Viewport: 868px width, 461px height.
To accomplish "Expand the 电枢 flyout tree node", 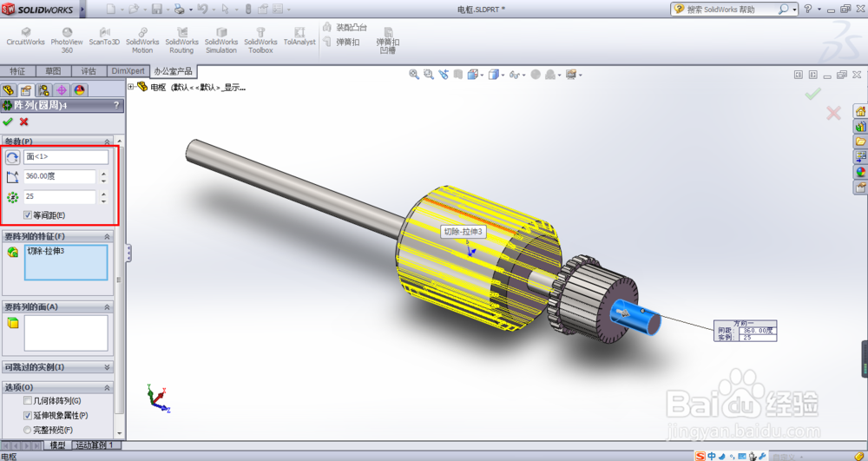I will pyautogui.click(x=131, y=86).
